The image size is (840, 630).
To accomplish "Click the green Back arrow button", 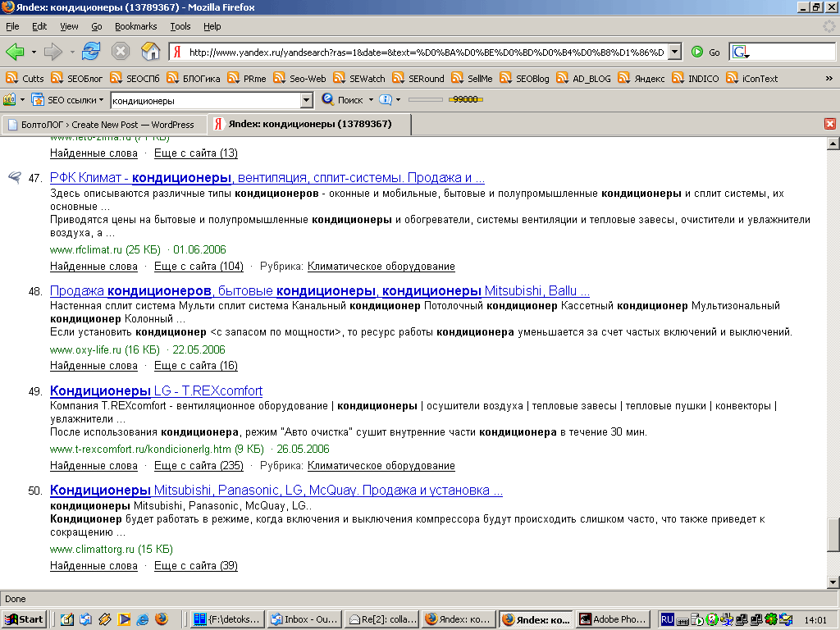I will point(16,52).
